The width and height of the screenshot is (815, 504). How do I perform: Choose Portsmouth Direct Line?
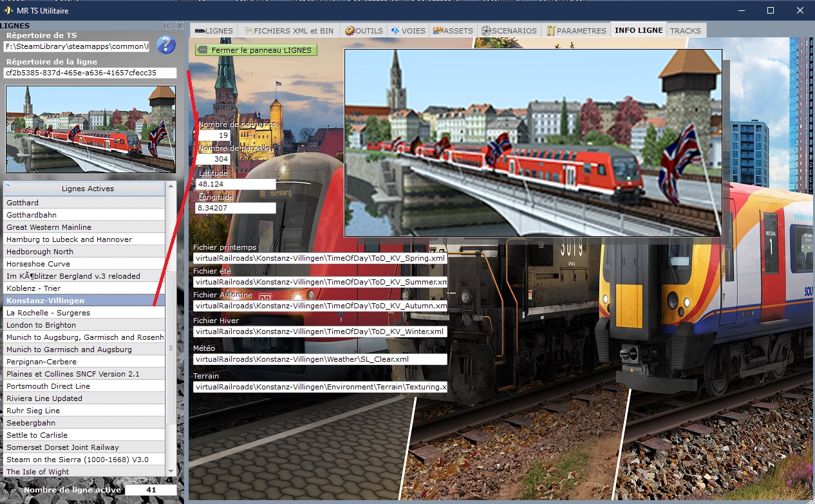(84, 386)
